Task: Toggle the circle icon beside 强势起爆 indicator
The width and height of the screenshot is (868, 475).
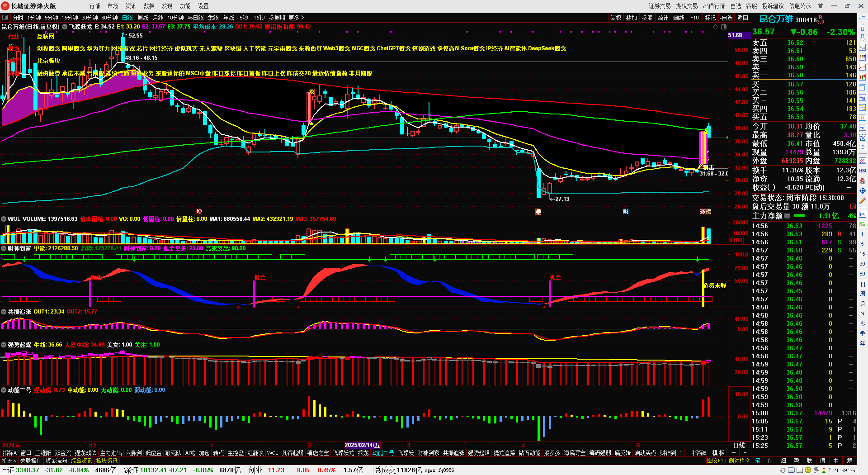Action: click(4, 345)
